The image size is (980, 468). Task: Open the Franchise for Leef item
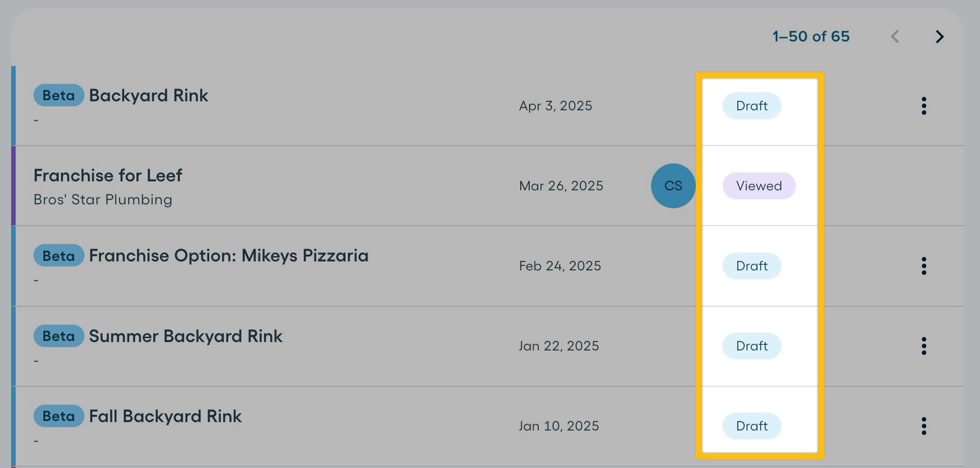[108, 176]
